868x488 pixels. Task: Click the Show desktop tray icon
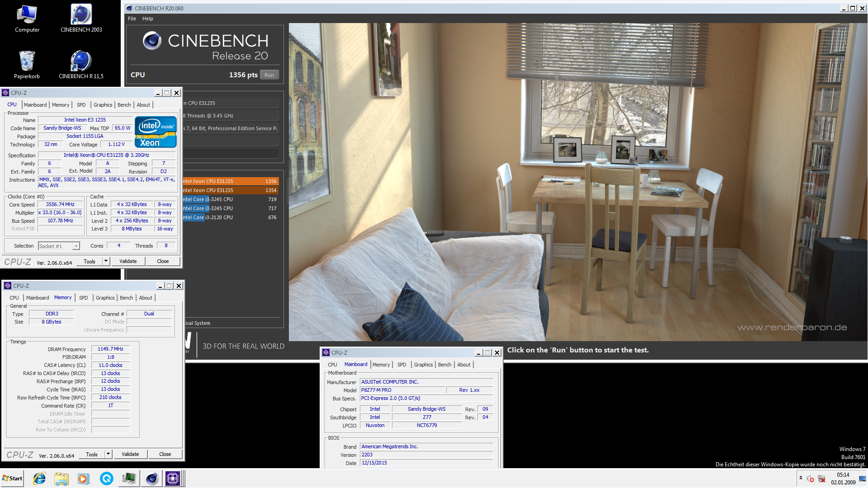[x=863, y=479]
